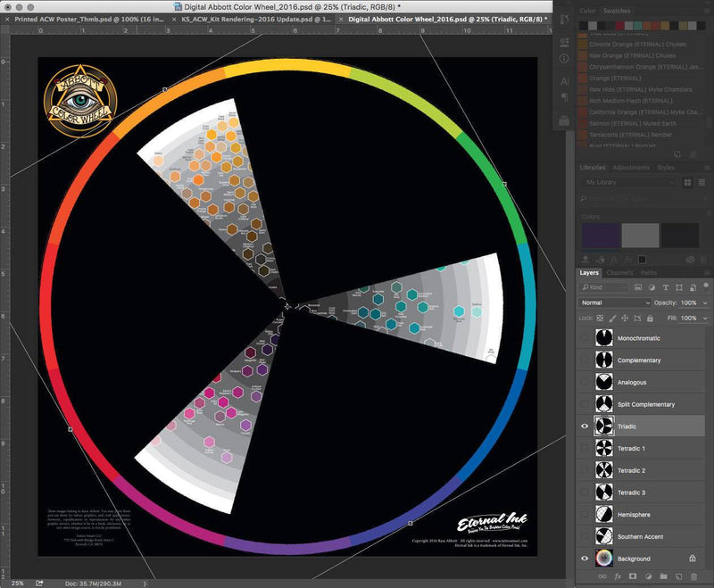714x588 pixels.
Task: Create new adjustment layer icon
Action: (647, 577)
